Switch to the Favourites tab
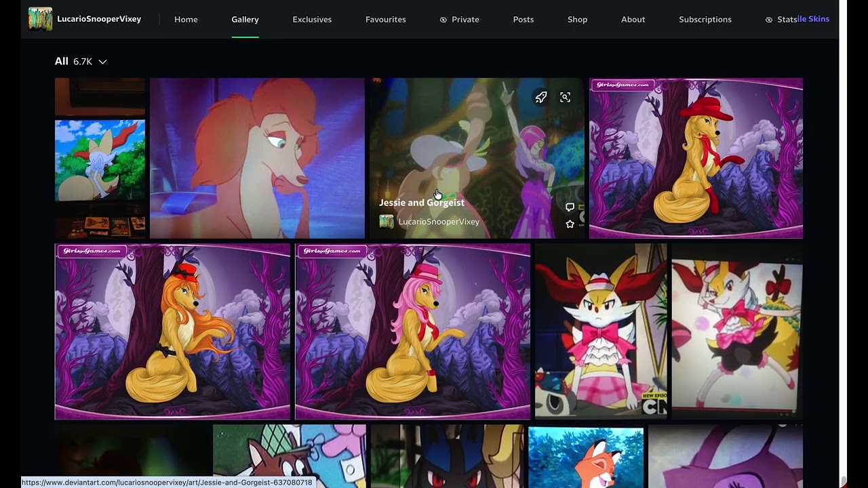Screen dimensions: 868x488 coord(385,20)
